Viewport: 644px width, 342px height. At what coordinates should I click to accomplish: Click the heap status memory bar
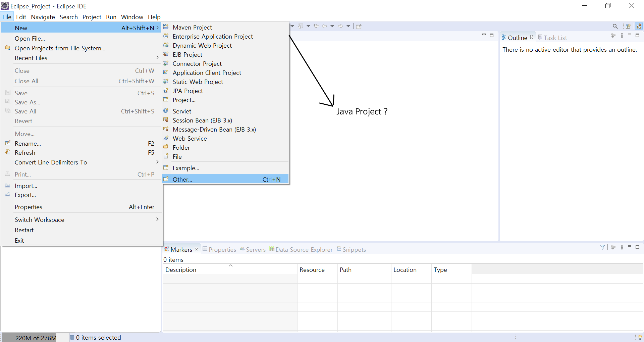tap(35, 338)
